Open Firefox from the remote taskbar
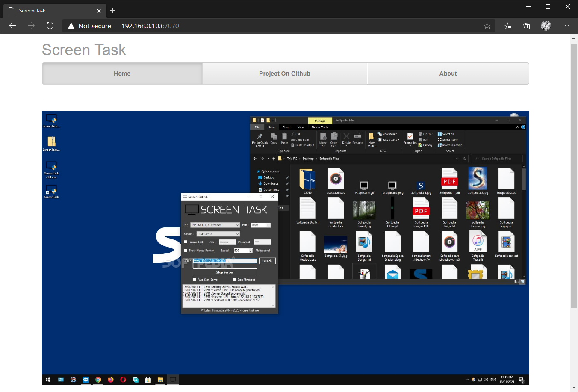 pos(111,380)
